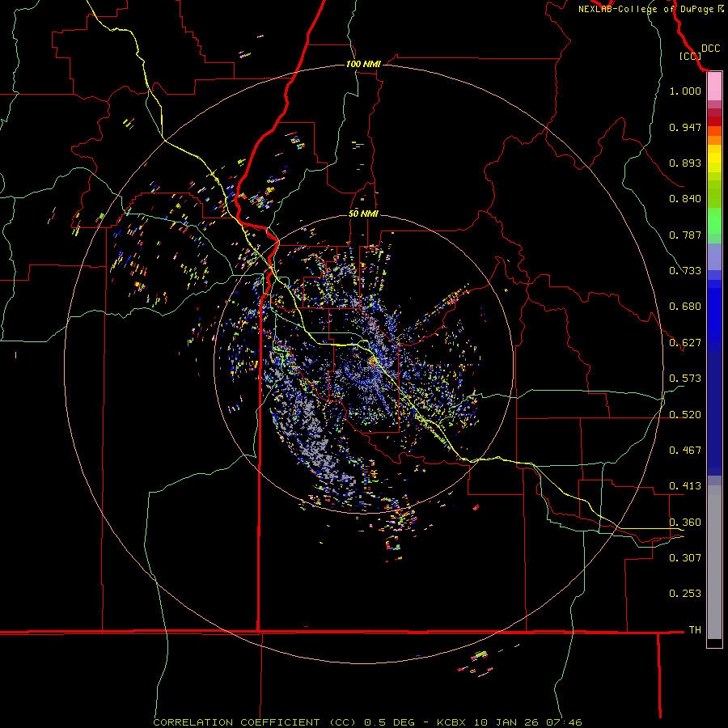Click the 50 NMI range ring label
Image resolution: width=728 pixels, height=728 pixels.
click(363, 214)
